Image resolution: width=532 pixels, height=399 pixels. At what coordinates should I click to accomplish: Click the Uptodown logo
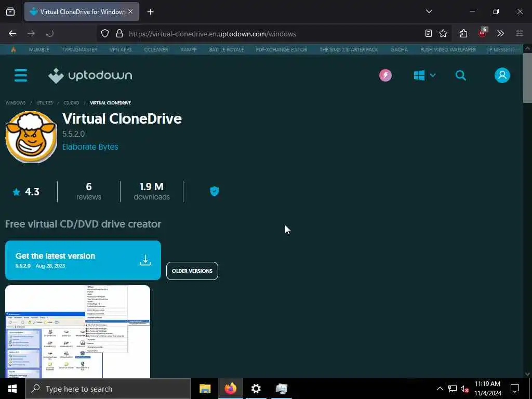(90, 75)
